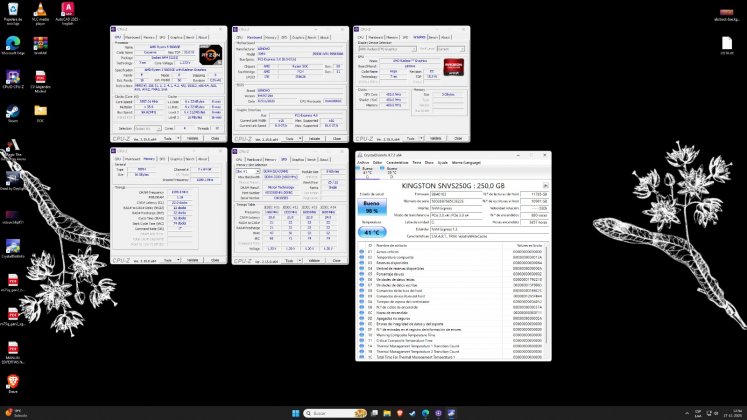This screenshot has height=420, width=747.
Task: Click the Windows Start button
Action: 294,413
